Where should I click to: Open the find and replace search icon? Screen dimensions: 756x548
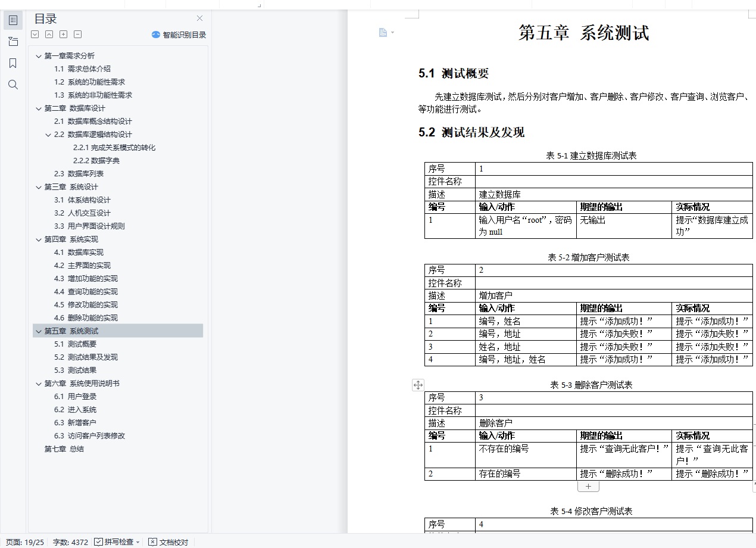pos(13,85)
